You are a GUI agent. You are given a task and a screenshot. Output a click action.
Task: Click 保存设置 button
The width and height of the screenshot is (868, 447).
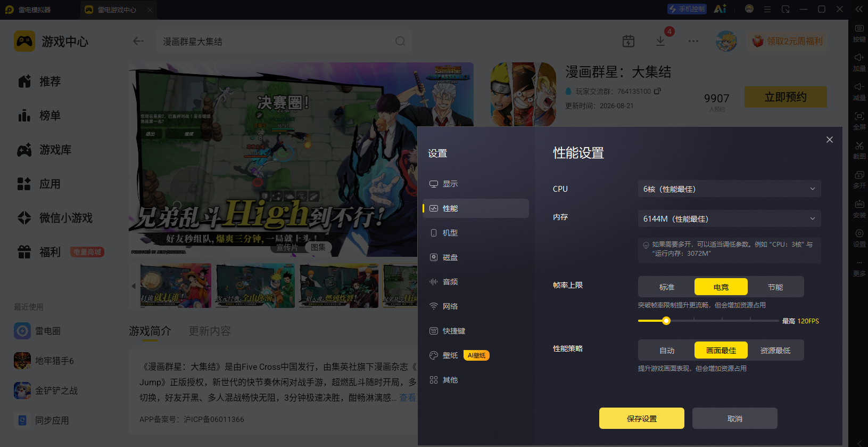coord(642,419)
